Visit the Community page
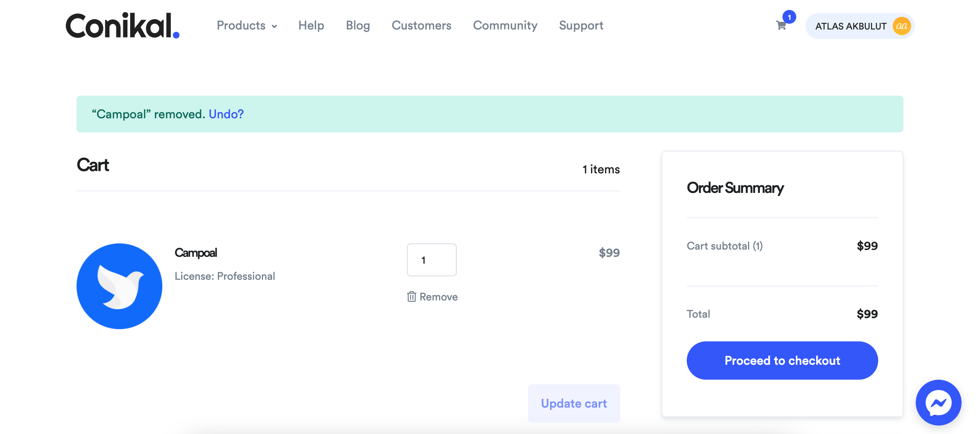 click(x=505, y=26)
